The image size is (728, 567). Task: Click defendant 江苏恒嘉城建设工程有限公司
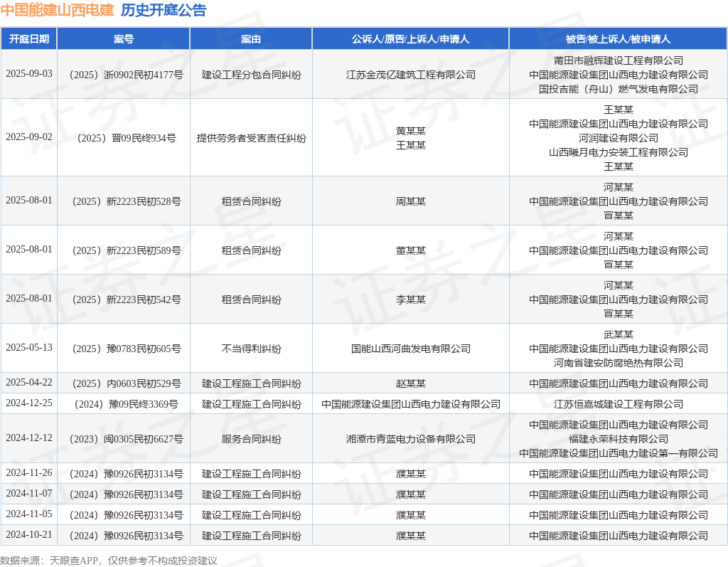click(x=619, y=404)
